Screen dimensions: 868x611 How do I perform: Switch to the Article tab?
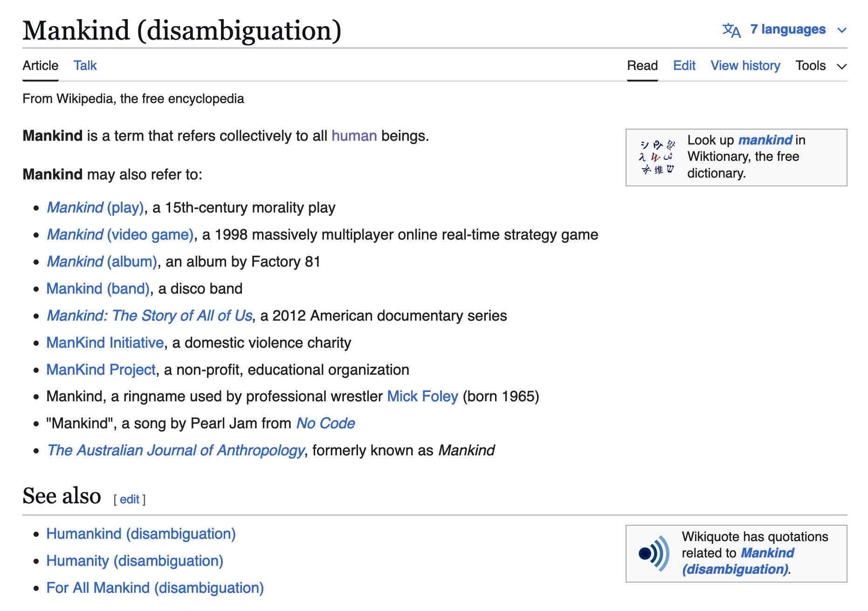click(x=41, y=66)
